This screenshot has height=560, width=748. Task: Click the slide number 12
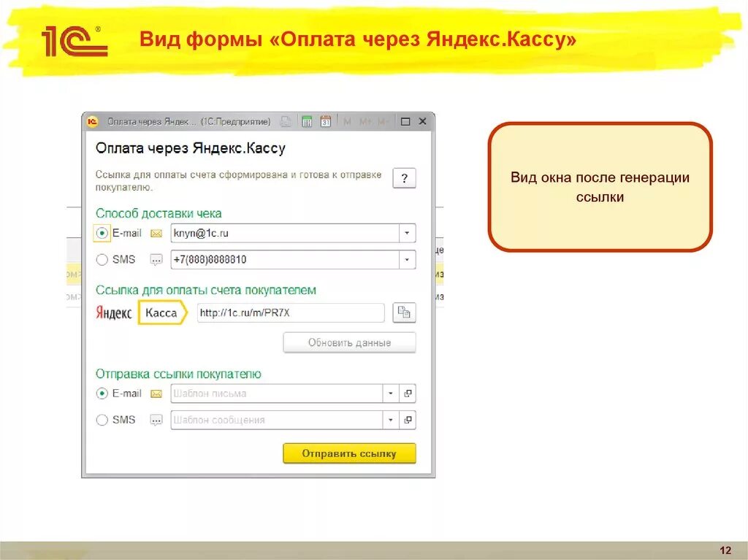click(725, 551)
